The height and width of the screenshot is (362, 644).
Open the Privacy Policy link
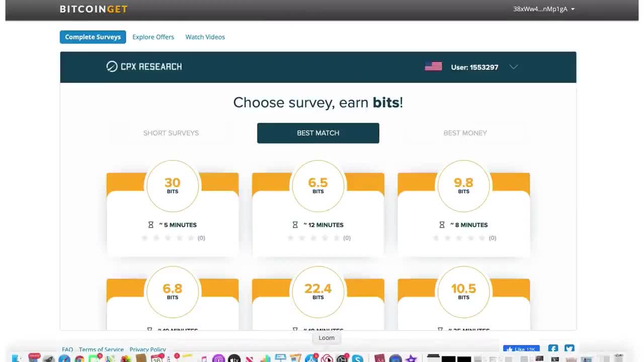click(148, 349)
